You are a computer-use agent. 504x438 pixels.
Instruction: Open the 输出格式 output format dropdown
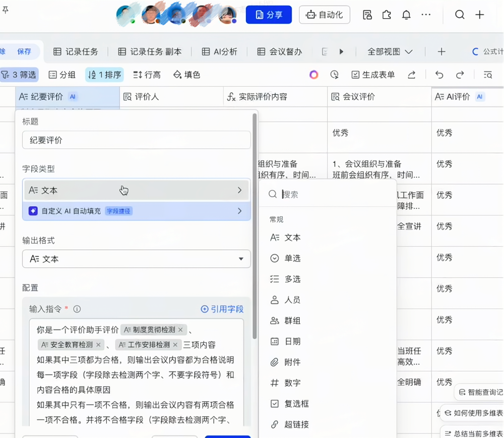(x=136, y=259)
